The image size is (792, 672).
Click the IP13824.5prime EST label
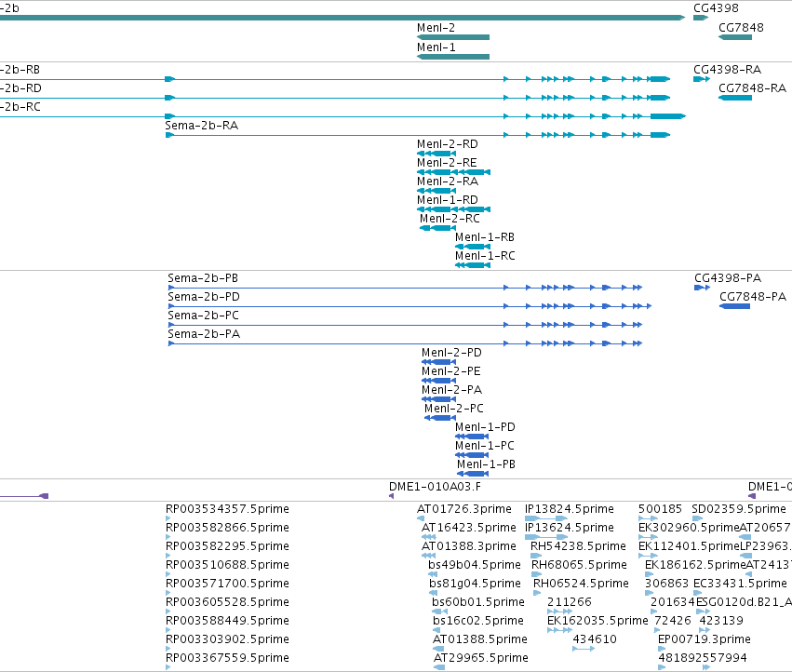(570, 509)
